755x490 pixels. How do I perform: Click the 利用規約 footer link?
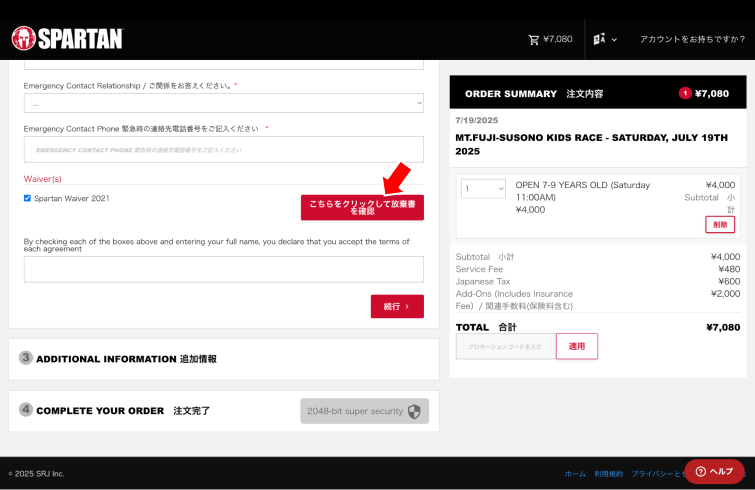608,474
